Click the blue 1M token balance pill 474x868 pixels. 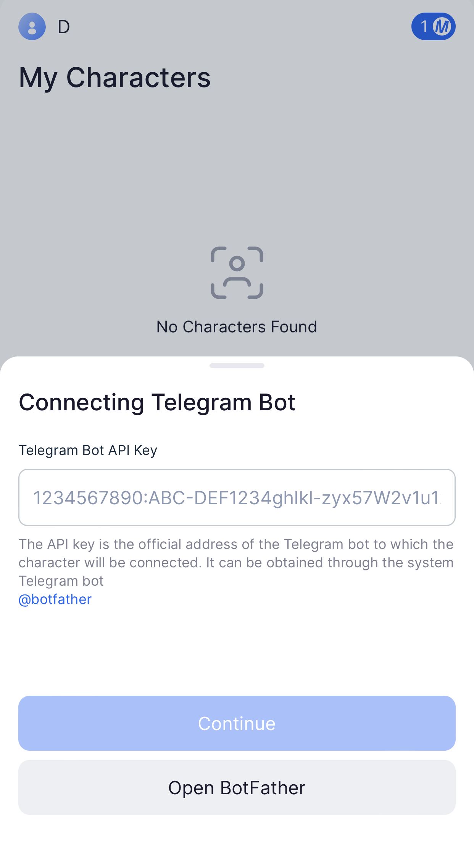click(433, 27)
